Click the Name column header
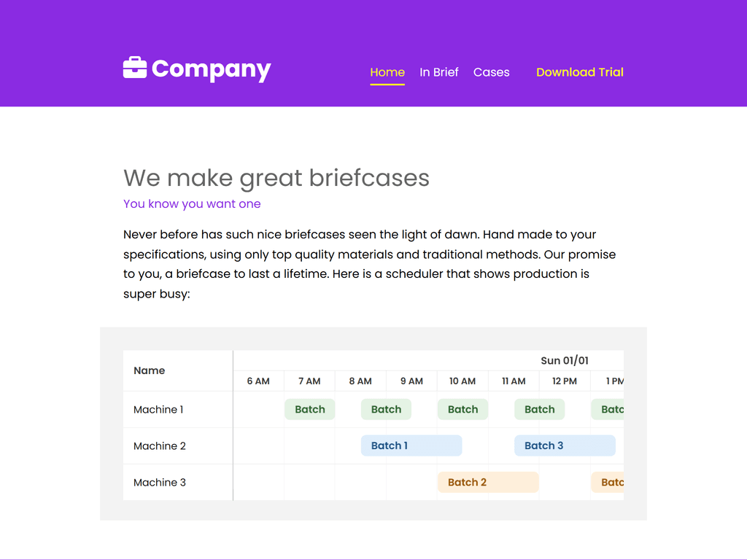Image resolution: width=747 pixels, height=560 pixels. (150, 370)
